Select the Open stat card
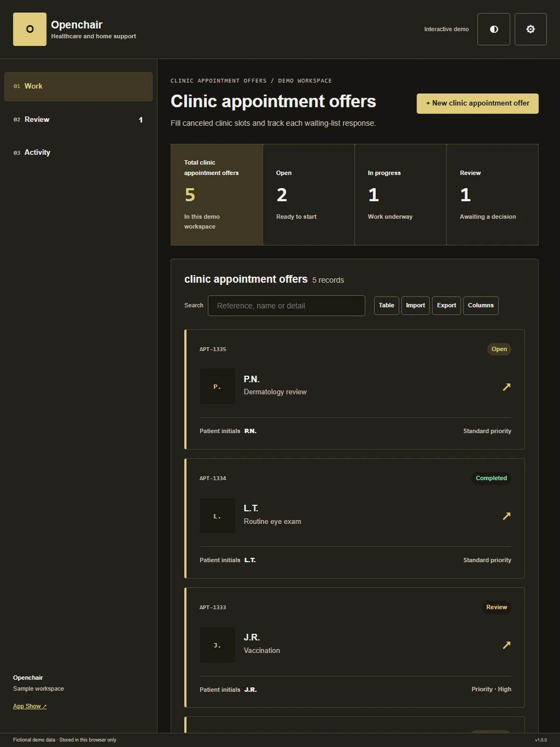Image resolution: width=560 pixels, height=747 pixels. (x=308, y=195)
